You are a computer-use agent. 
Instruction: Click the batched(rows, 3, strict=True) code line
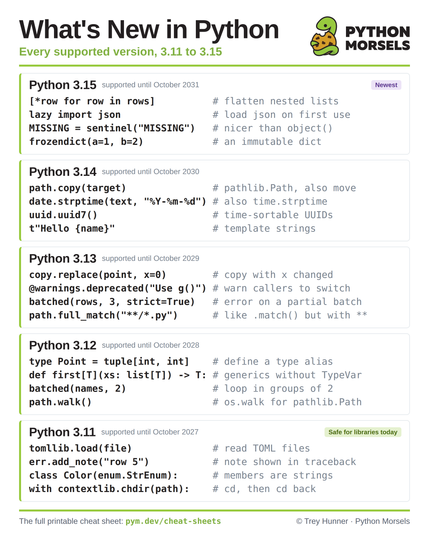(x=112, y=302)
